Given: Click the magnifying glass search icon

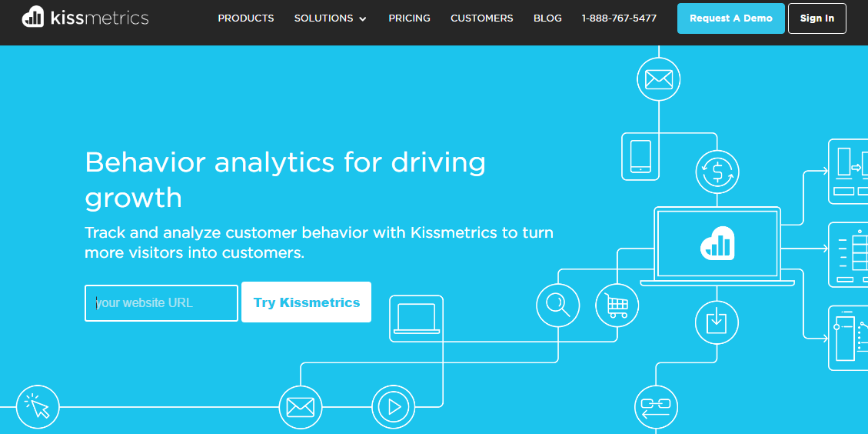Looking at the screenshot, I should [x=558, y=305].
